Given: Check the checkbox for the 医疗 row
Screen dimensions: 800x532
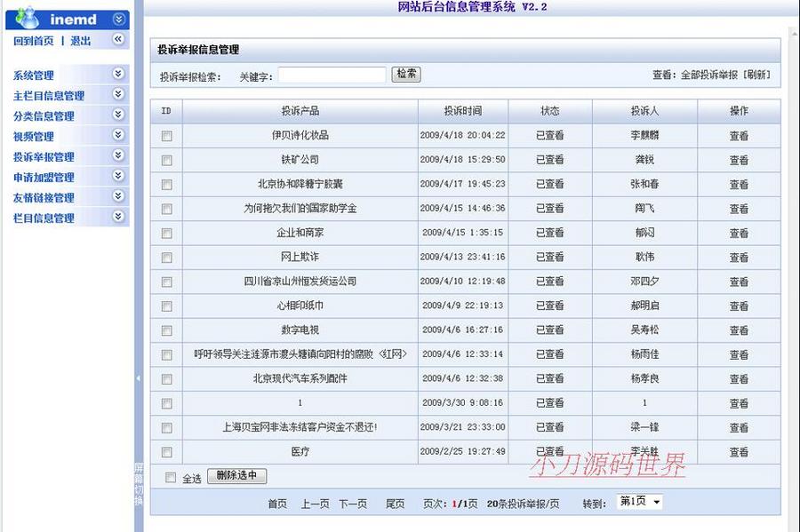Looking at the screenshot, I should coord(169,451).
